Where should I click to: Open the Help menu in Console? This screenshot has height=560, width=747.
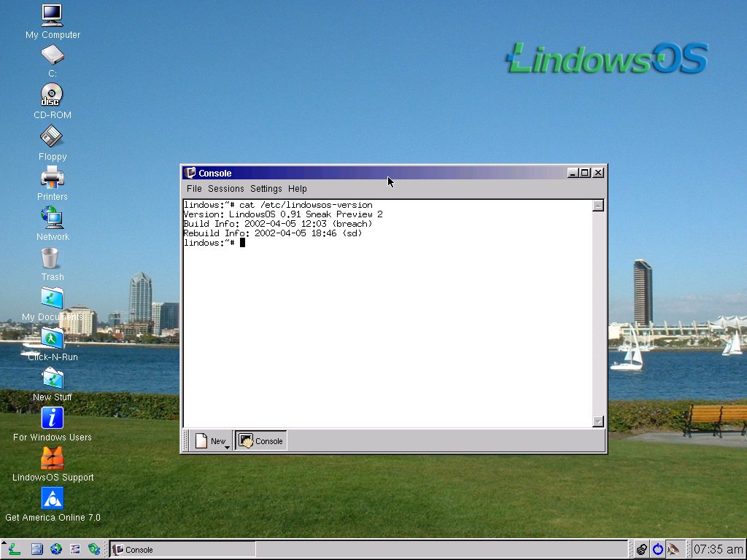298,189
